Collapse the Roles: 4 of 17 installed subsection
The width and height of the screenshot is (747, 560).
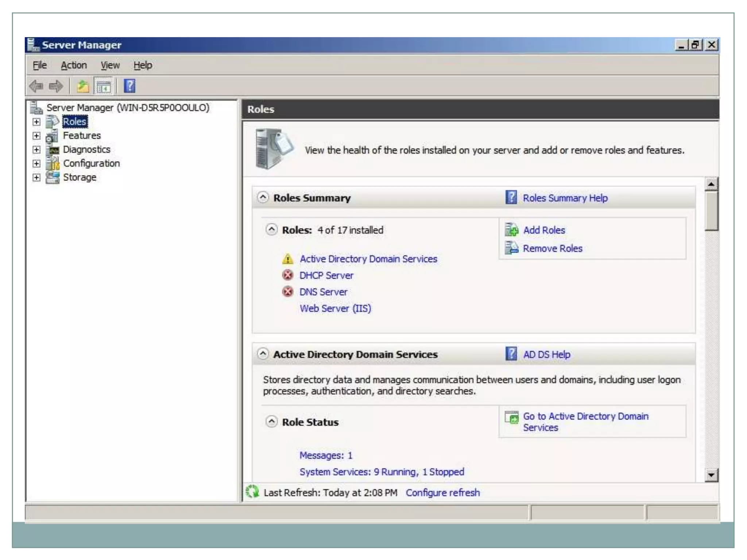tap(271, 229)
